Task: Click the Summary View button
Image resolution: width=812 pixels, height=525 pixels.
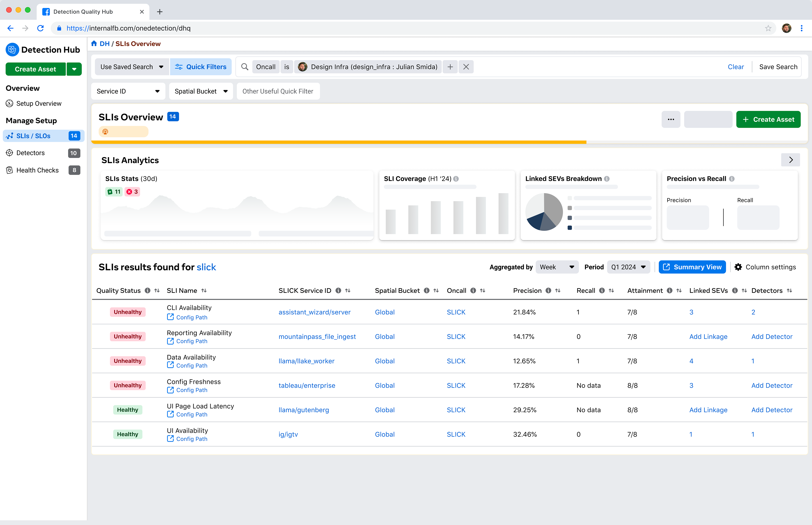Action: point(692,267)
